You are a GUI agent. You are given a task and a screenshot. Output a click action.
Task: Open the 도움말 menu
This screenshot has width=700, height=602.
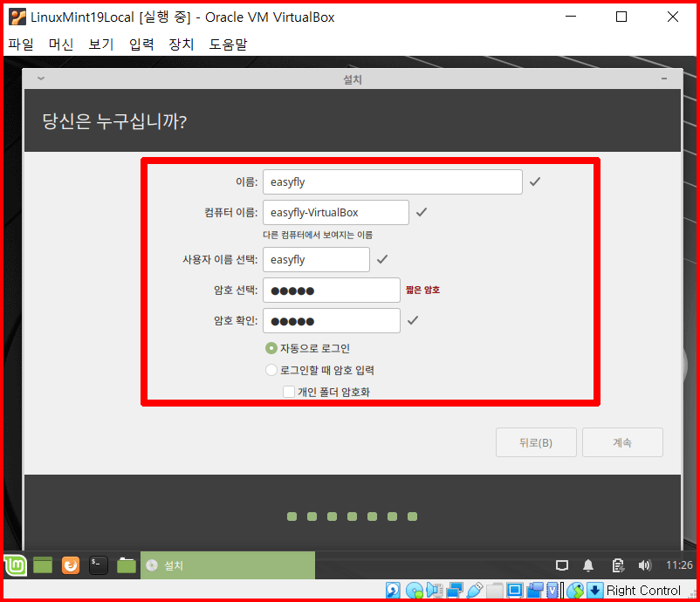[x=228, y=44]
